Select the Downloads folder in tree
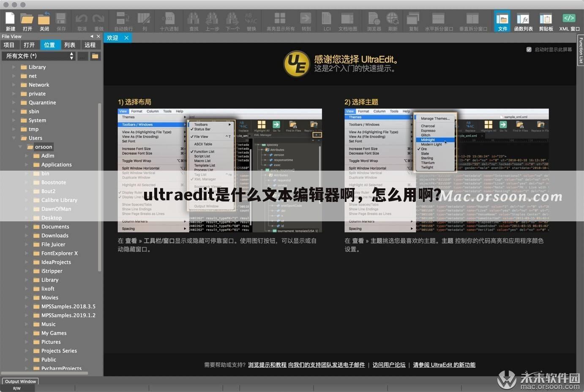Image resolution: width=584 pixels, height=392 pixels. [55, 236]
